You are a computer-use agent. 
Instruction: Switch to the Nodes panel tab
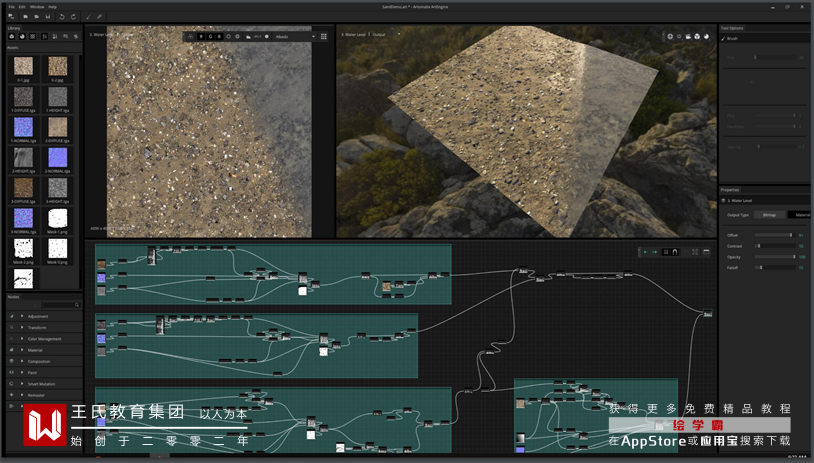tap(13, 296)
